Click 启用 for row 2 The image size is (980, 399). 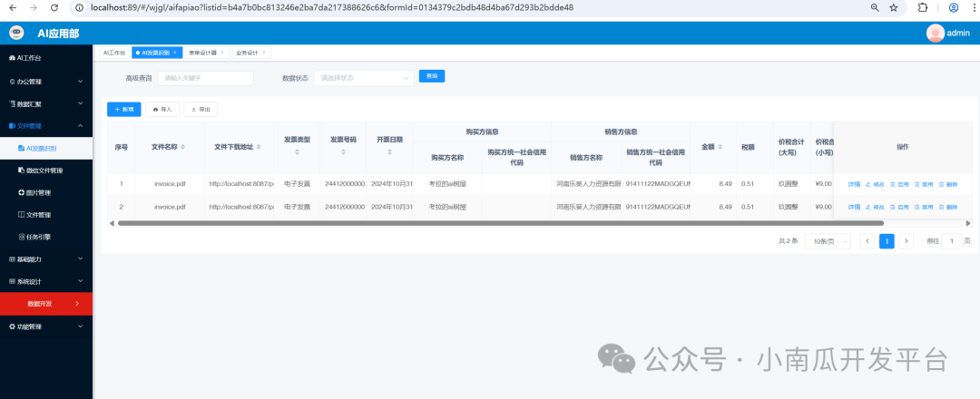click(x=899, y=207)
